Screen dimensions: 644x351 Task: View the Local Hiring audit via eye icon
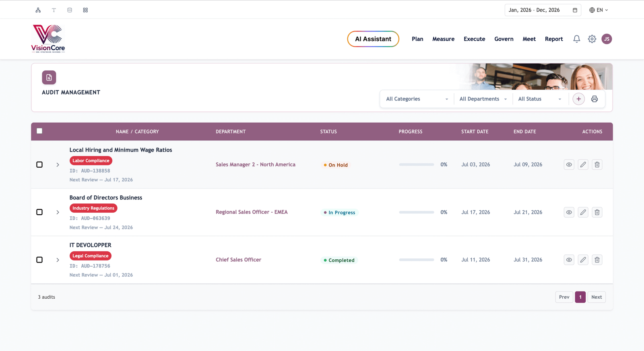(x=569, y=164)
